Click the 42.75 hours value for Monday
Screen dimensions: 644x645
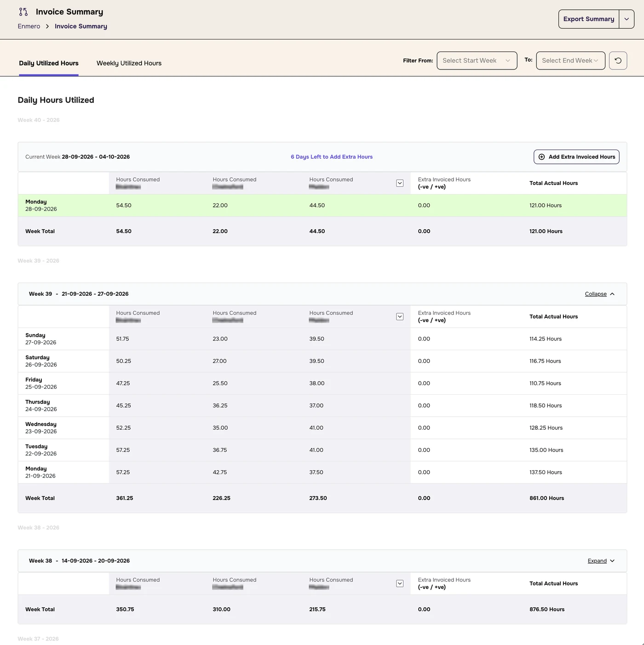click(220, 472)
